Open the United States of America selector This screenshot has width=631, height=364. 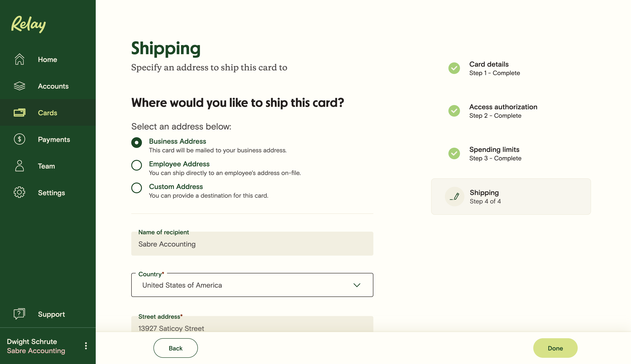coord(252,285)
